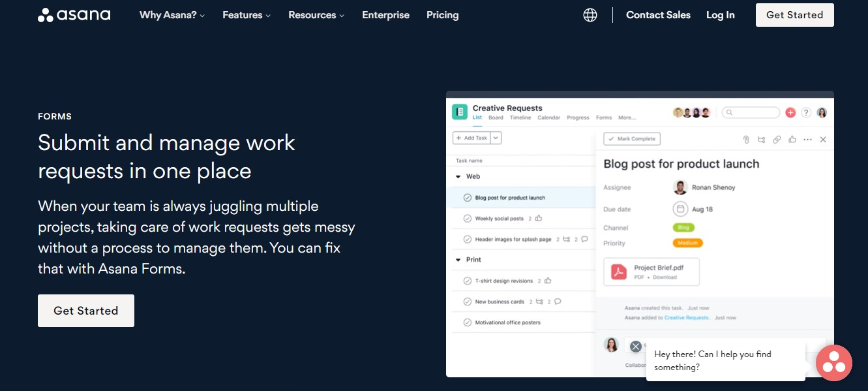Switch to the Calendar tab
868x391 pixels.
tap(549, 118)
